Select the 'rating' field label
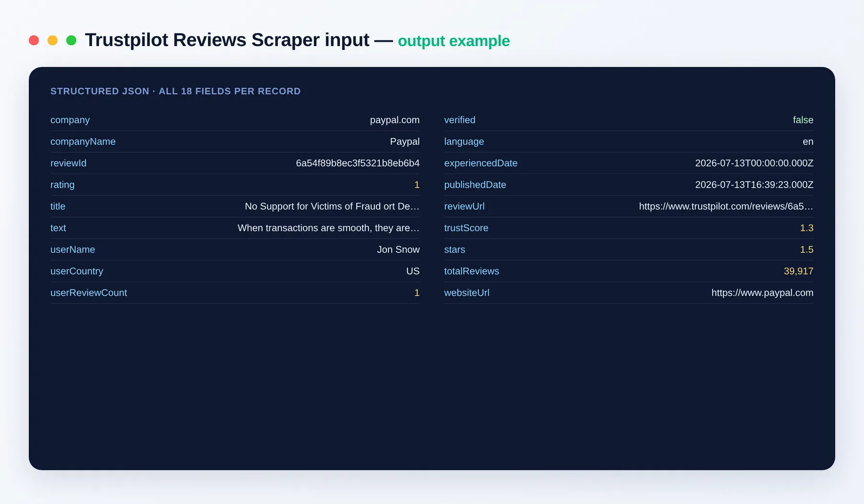Screen dimensions: 864x504 click(x=62, y=185)
